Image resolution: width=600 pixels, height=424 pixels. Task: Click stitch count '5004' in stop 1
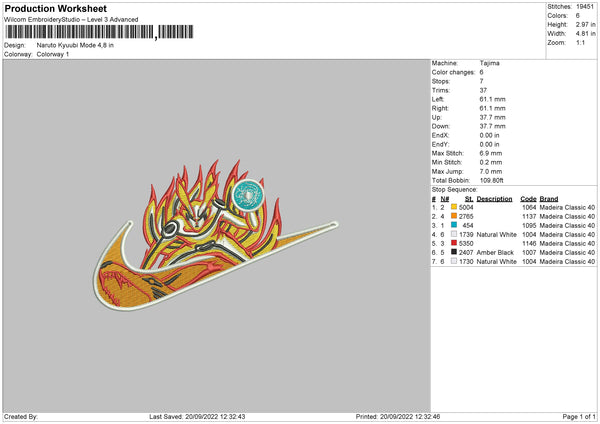pos(466,207)
